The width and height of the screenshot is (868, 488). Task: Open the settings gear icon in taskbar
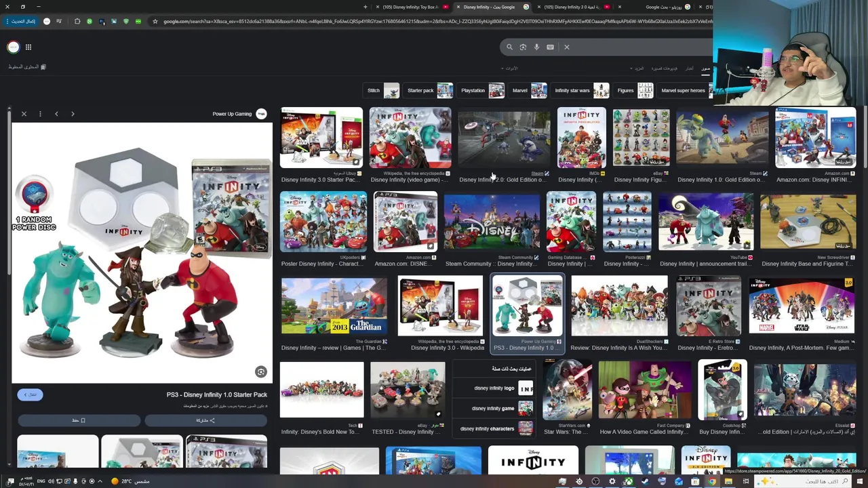612,481
